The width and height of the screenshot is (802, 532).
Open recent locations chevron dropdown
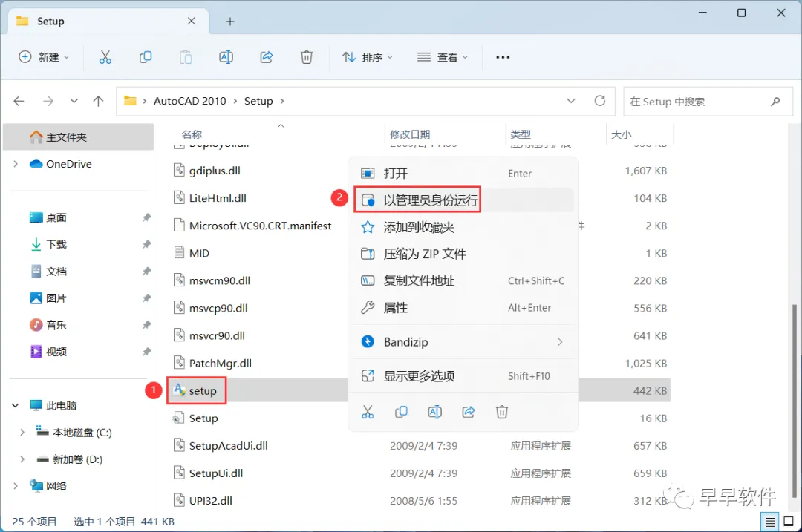click(x=74, y=101)
